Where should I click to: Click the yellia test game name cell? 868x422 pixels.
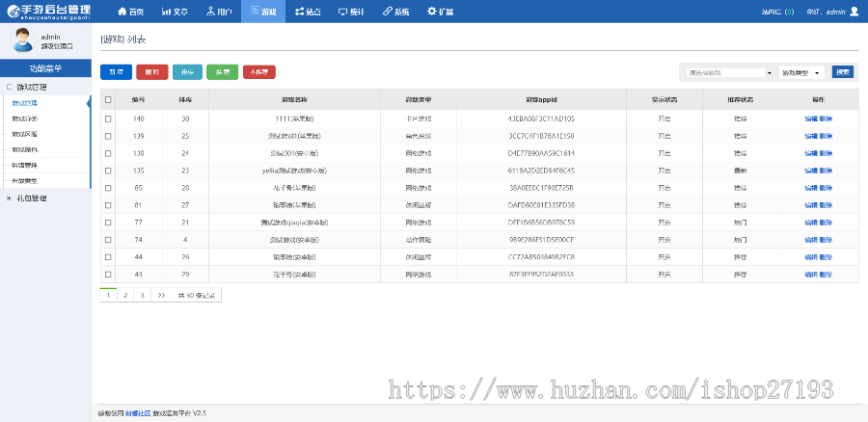(294, 171)
